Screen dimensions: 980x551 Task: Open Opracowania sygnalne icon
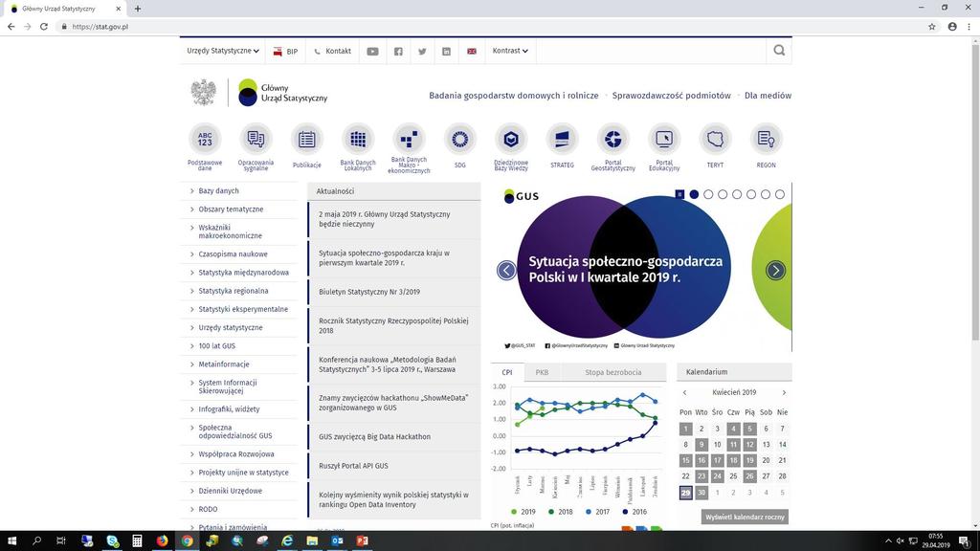pos(256,140)
